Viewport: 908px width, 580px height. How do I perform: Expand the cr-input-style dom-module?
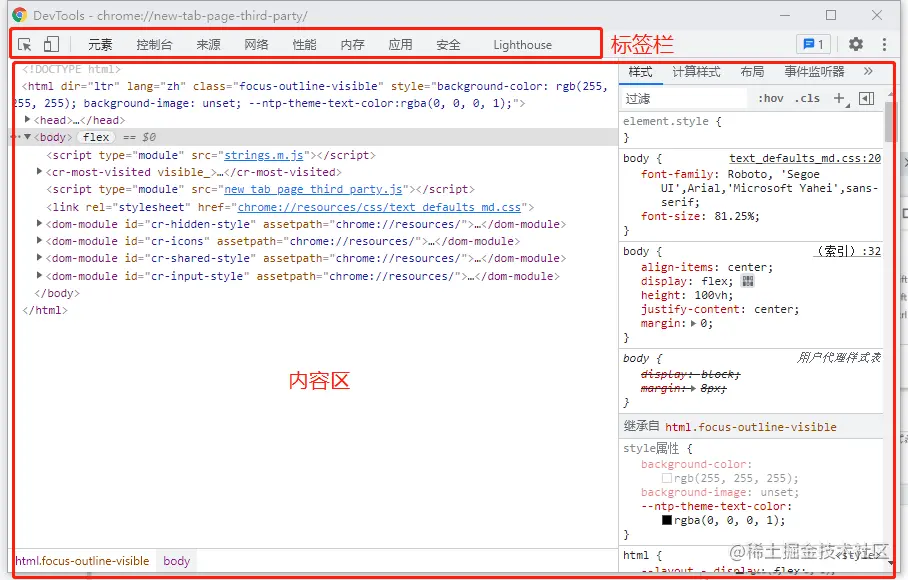[39, 275]
